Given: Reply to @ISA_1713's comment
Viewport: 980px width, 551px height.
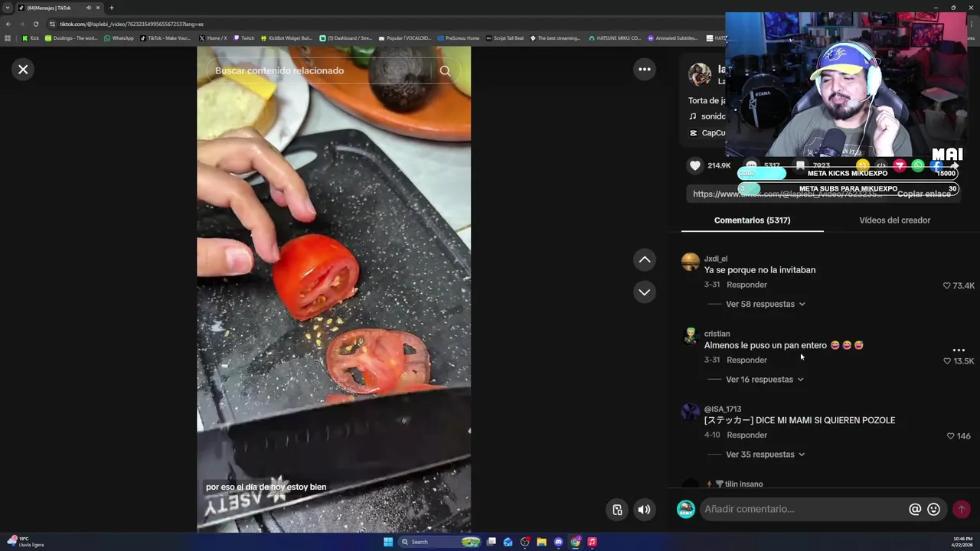Looking at the screenshot, I should click(x=746, y=435).
